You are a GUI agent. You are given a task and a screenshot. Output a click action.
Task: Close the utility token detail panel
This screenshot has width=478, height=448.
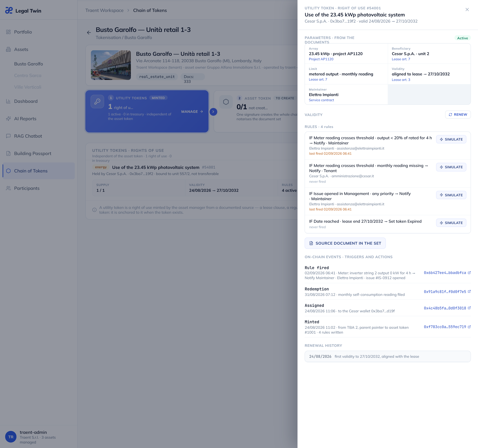(467, 10)
